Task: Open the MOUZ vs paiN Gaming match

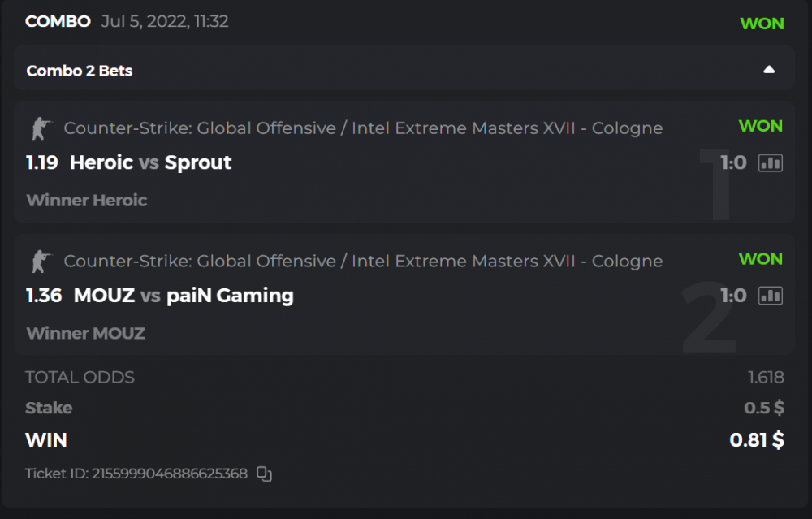Action: click(184, 296)
